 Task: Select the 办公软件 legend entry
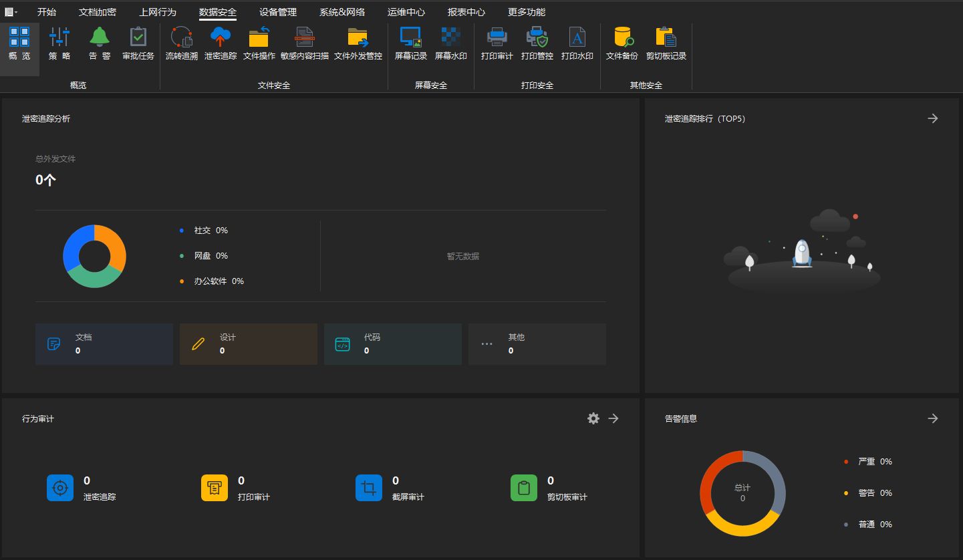point(212,281)
